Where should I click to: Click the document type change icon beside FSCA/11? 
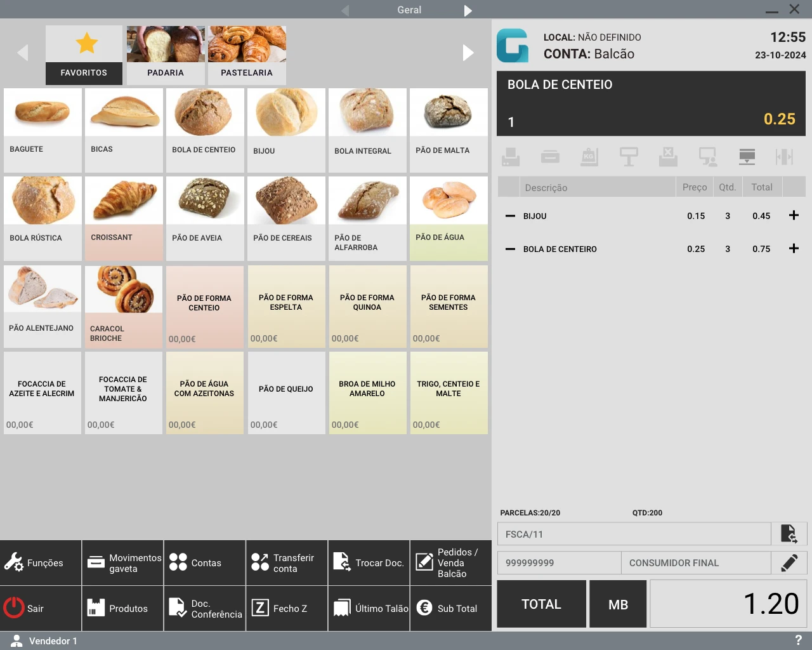click(790, 534)
